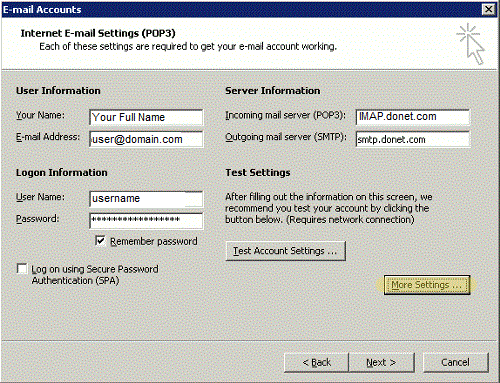Click into the User Name field
Screen dimensions: 500x383
pyautogui.click(x=146, y=199)
